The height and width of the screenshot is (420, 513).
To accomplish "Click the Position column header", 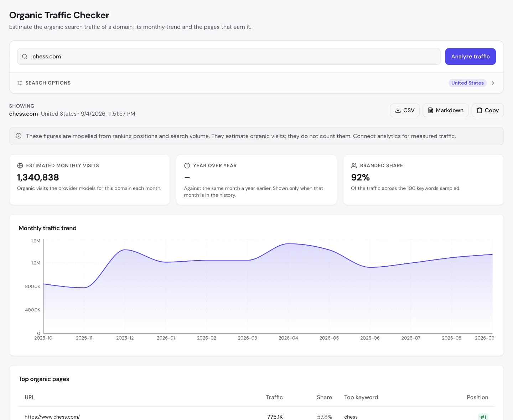I will [x=478, y=397].
